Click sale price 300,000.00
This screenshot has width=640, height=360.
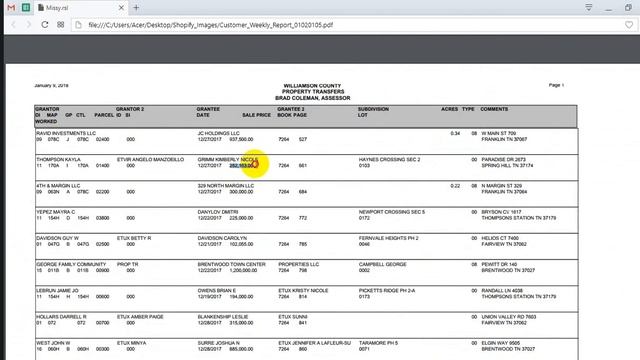pos(241,192)
